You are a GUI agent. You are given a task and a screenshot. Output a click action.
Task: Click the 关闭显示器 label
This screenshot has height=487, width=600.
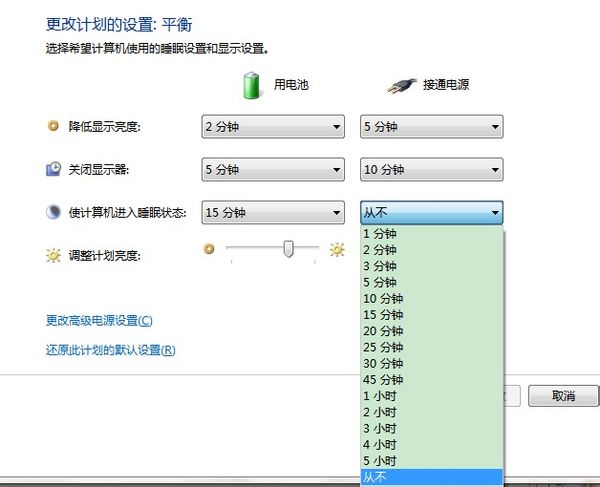tap(99, 169)
